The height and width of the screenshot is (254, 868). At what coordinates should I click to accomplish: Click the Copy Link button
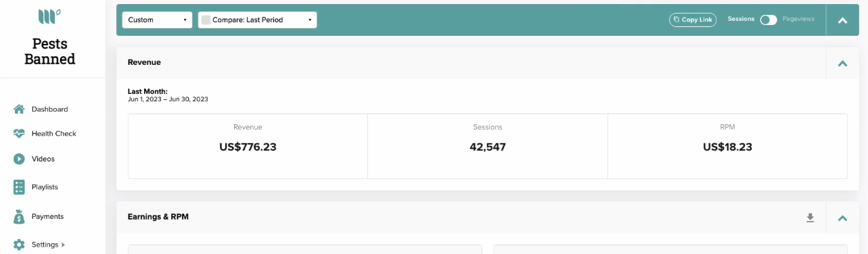(693, 20)
